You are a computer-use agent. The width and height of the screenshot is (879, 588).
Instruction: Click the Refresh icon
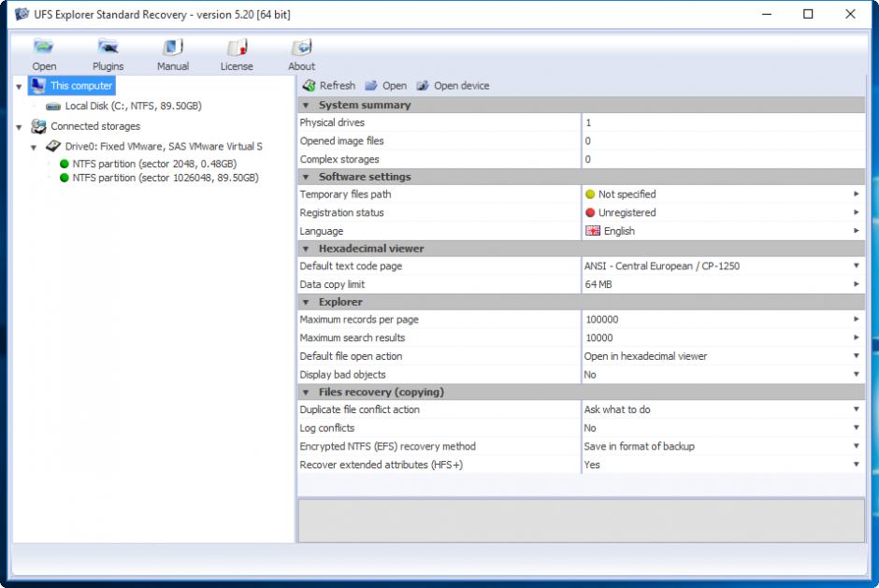point(309,86)
